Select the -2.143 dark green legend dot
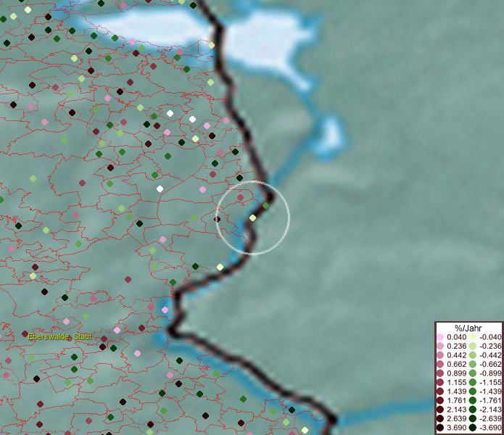Viewport: 504px width, 435px height. click(473, 410)
